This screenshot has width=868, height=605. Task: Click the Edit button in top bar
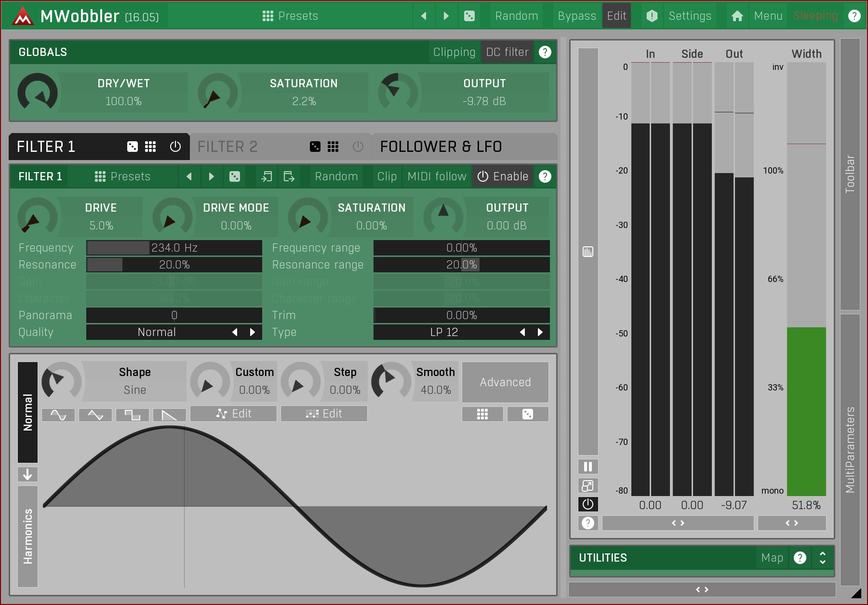[616, 16]
